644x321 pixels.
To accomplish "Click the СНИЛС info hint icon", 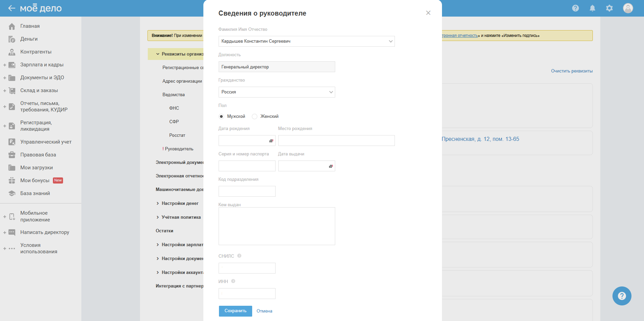I will pyautogui.click(x=239, y=256).
